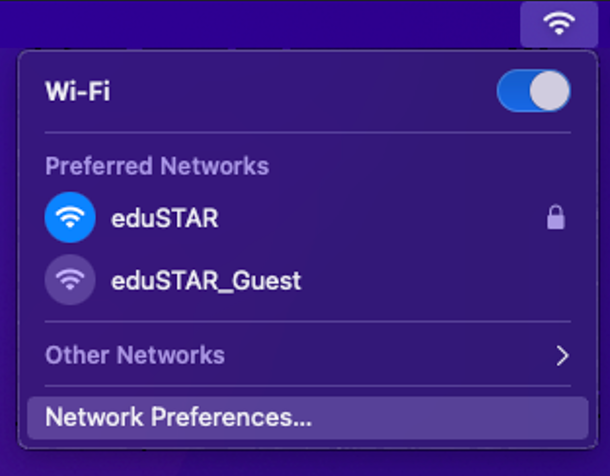Click the eduSTAR_Guest Wi-Fi signal icon
This screenshot has width=610, height=476.
(x=70, y=280)
